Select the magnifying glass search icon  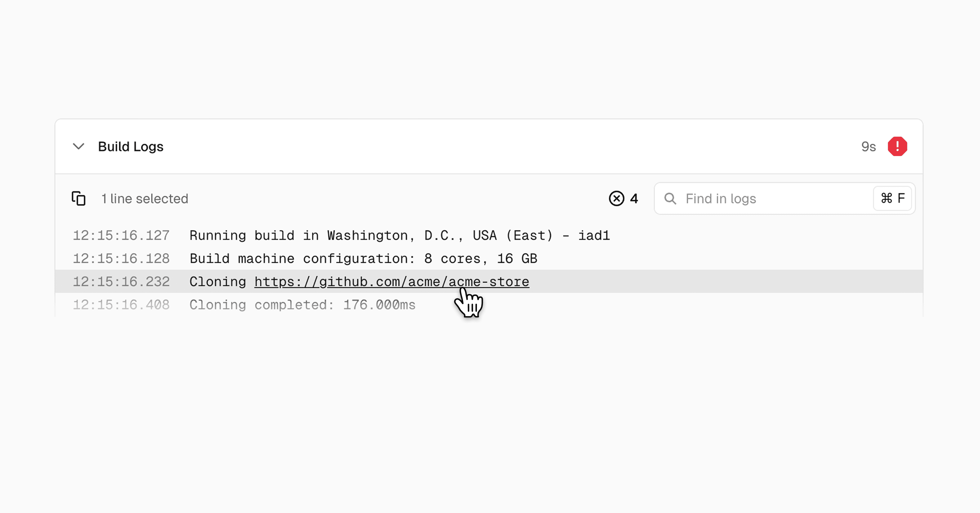pos(670,198)
